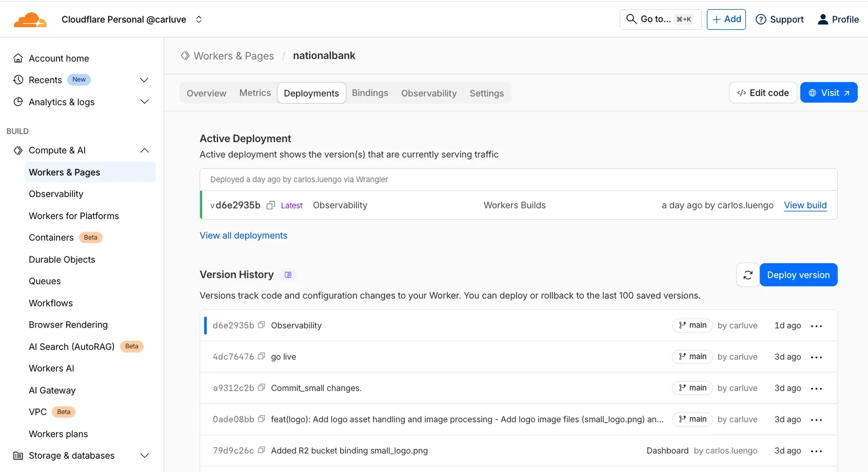Open the Profile menu
Screen dimensions: 868x472
(838, 20)
